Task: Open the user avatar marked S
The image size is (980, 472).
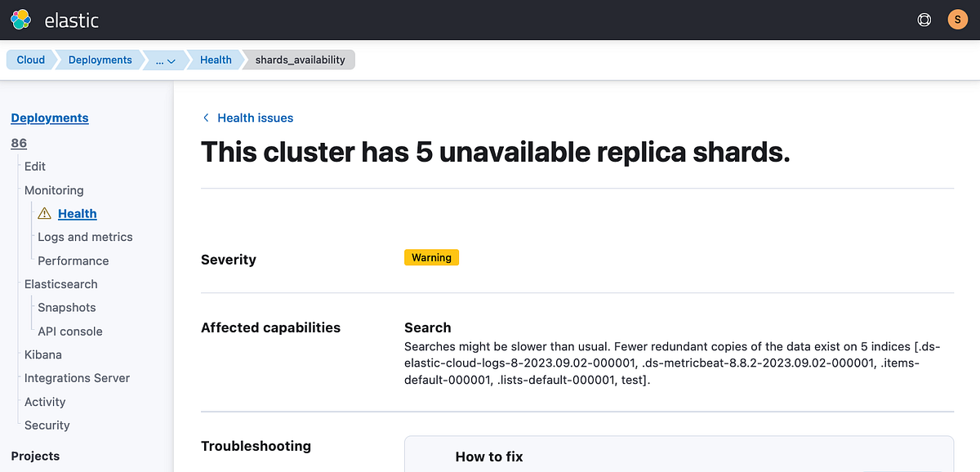Action: [x=957, y=19]
